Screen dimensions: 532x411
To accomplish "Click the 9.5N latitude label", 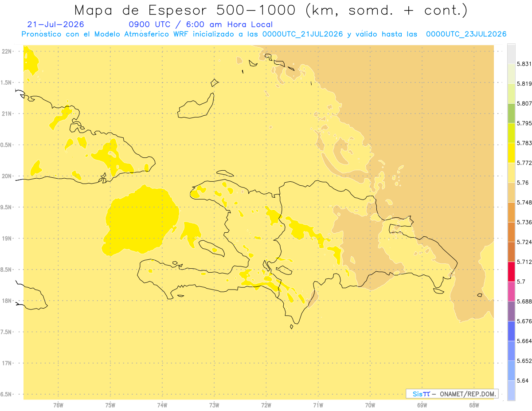I will click(7, 207).
